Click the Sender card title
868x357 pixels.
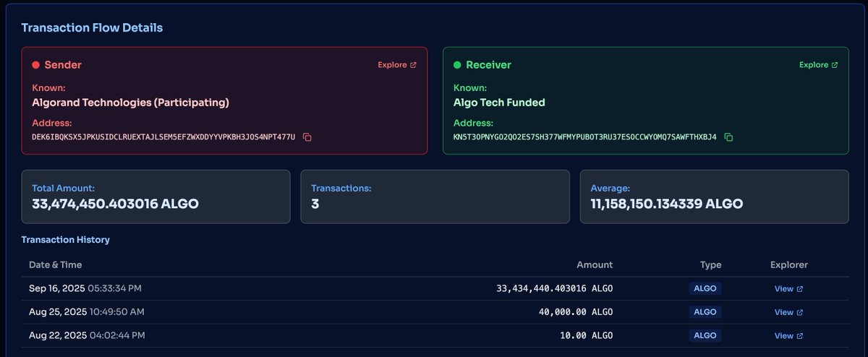[63, 65]
